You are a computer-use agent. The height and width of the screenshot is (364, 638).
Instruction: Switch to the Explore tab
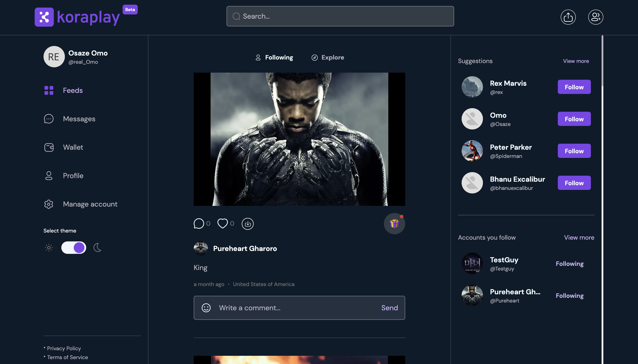point(327,58)
